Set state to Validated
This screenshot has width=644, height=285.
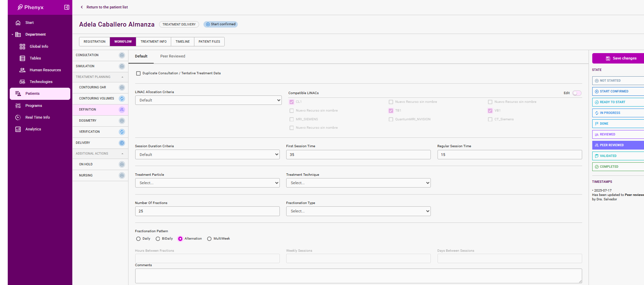617,156
